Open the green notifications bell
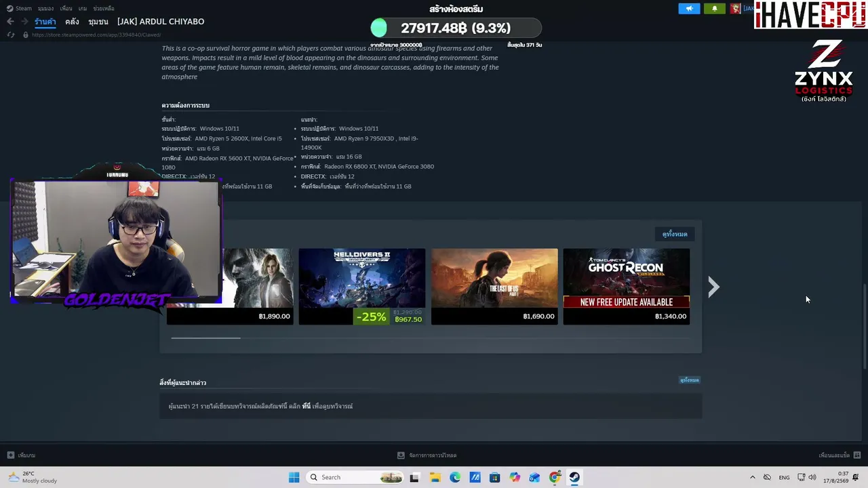 [714, 8]
